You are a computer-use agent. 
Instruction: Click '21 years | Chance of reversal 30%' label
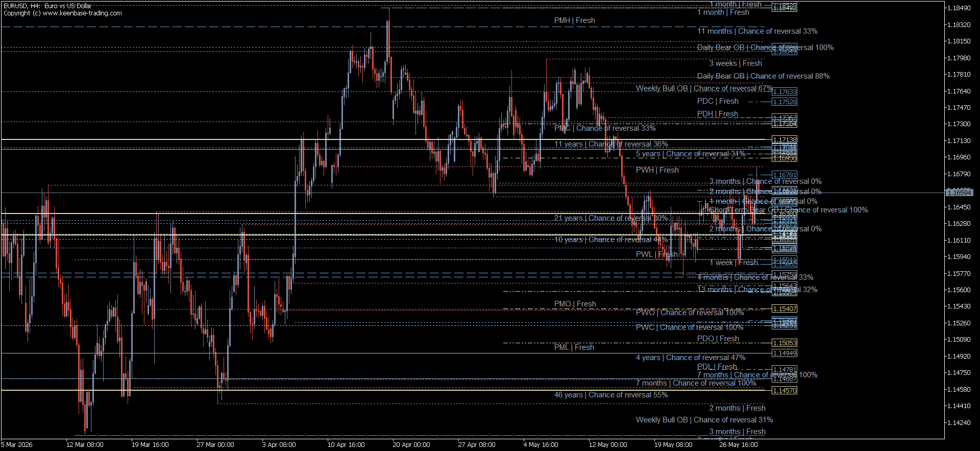point(611,218)
